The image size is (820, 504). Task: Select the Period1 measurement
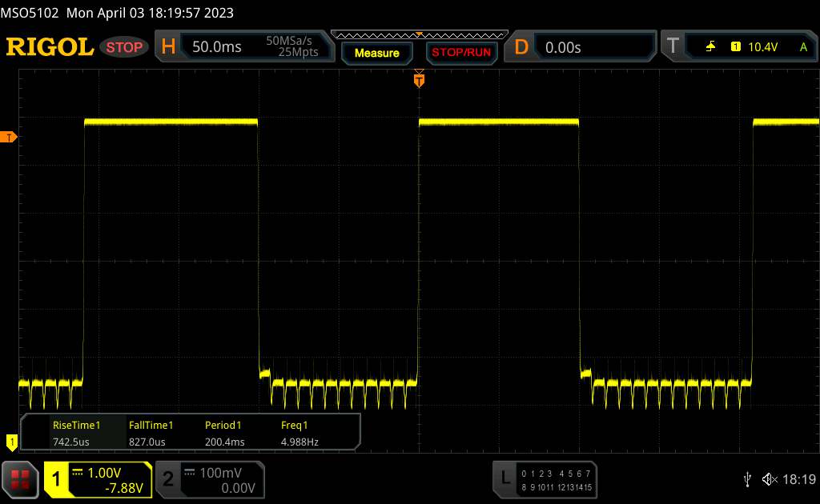pyautogui.click(x=224, y=433)
